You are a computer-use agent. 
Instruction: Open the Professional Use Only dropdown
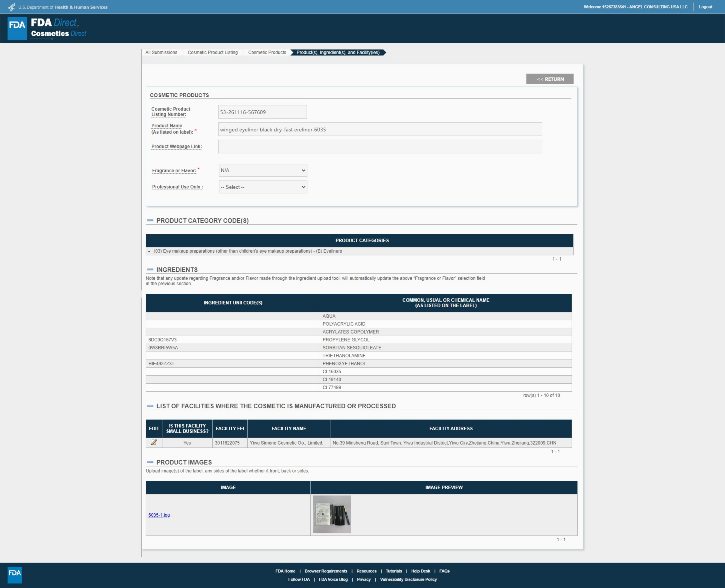pyautogui.click(x=263, y=187)
